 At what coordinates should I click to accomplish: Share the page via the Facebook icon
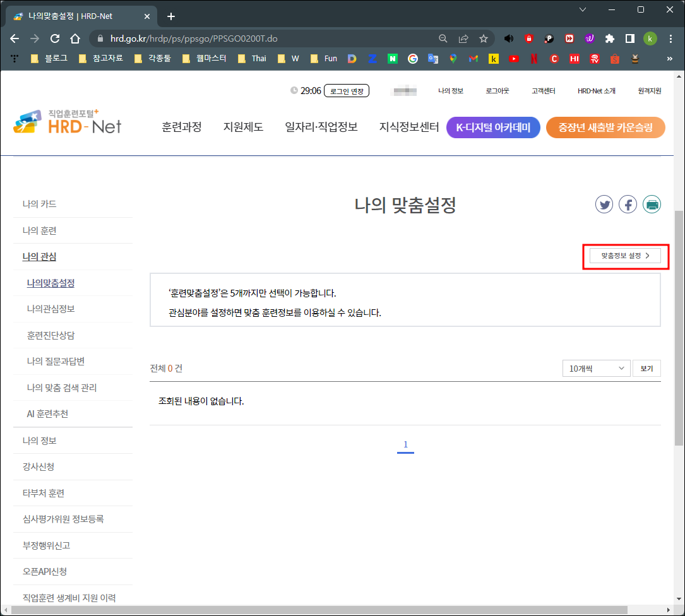(628, 204)
